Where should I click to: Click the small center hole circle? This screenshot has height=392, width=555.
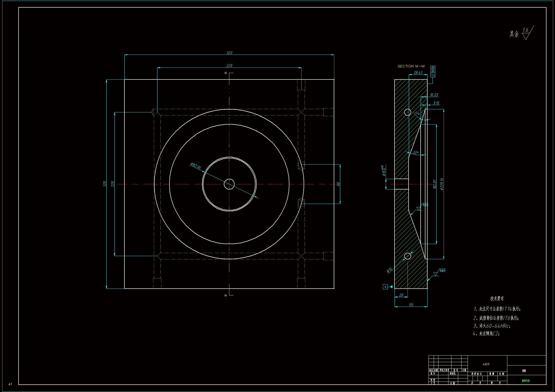click(x=229, y=184)
